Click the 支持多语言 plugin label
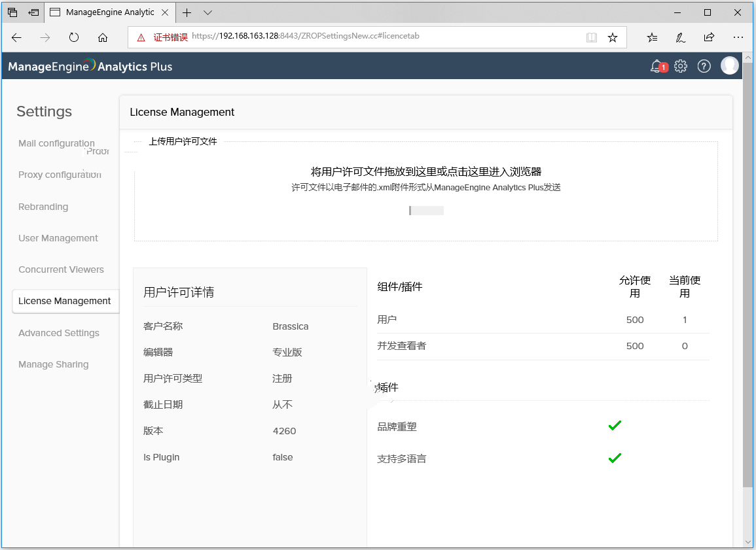This screenshot has width=756, height=550. (x=402, y=459)
